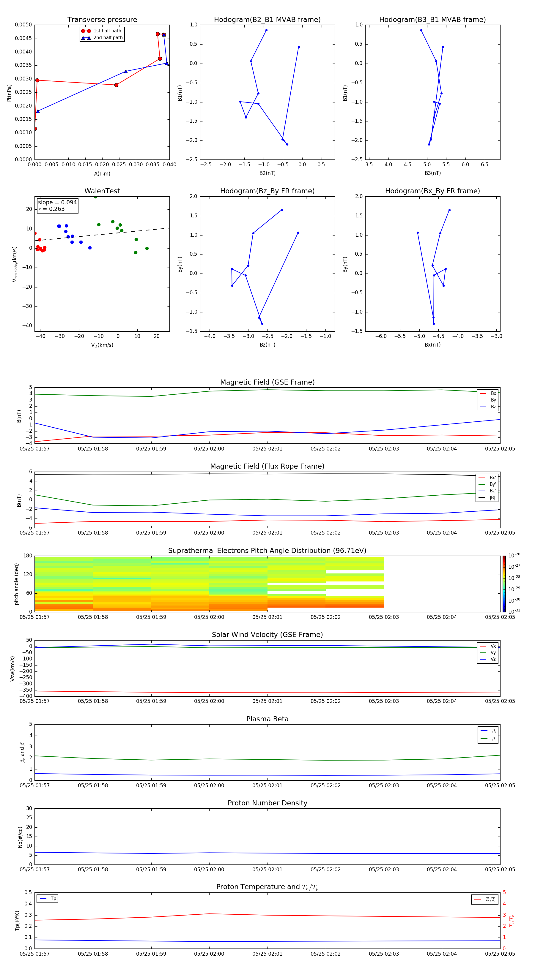The width and height of the screenshot is (535, 980).
Task: Click the 'Hodogram(B2_B1 MVAB frame)' title
Action: [x=267, y=20]
